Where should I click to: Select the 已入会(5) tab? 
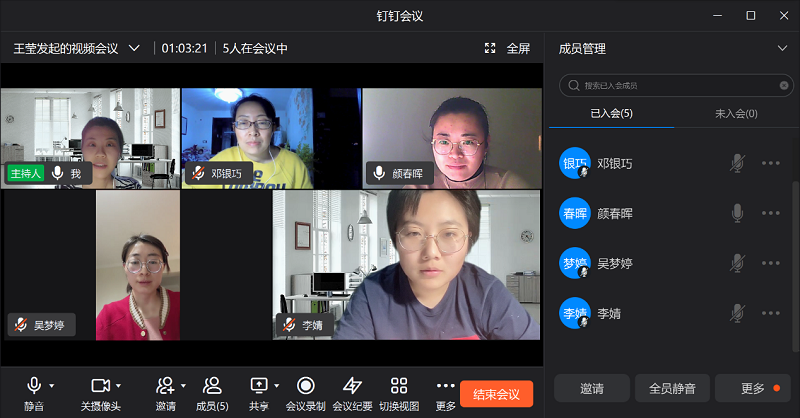611,114
